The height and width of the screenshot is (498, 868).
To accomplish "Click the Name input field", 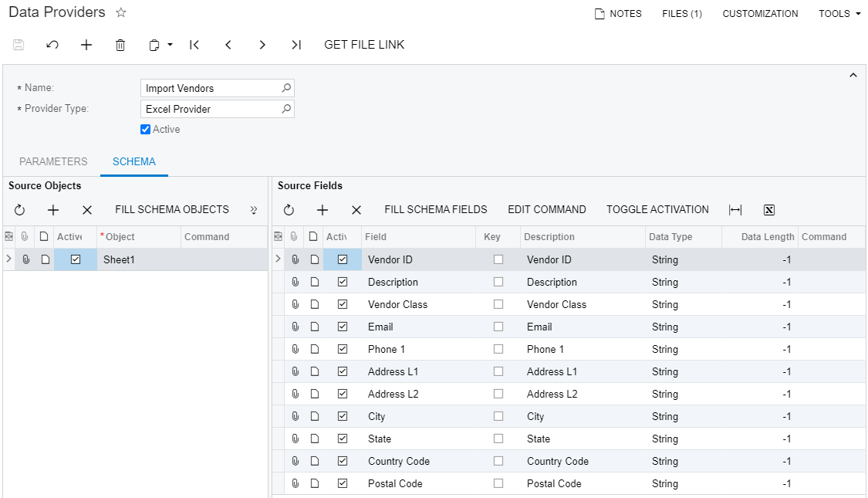I will pos(210,89).
